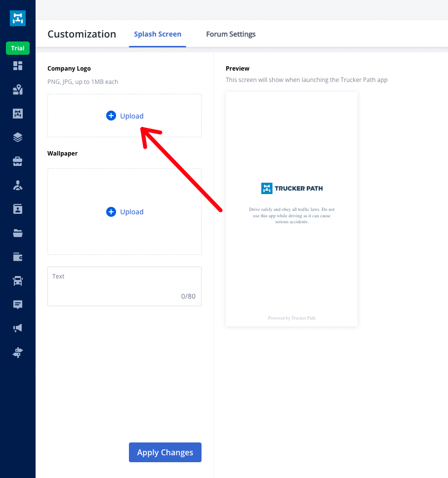Click "Powered by Trucker Path" footer text
This screenshot has width=448, height=478.
click(292, 318)
